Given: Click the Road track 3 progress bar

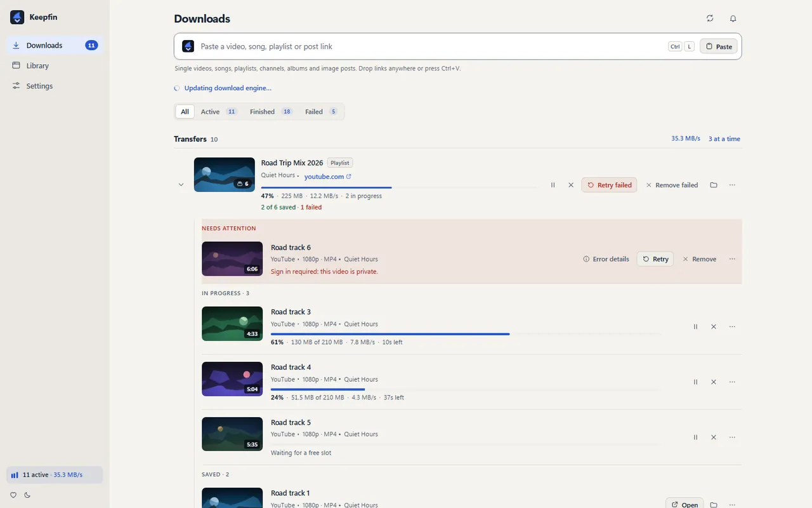Looking at the screenshot, I should (x=466, y=333).
